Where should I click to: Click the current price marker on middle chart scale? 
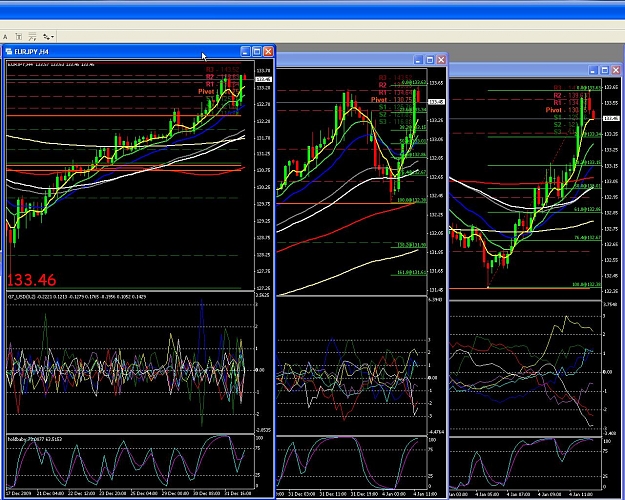pyautogui.click(x=436, y=102)
